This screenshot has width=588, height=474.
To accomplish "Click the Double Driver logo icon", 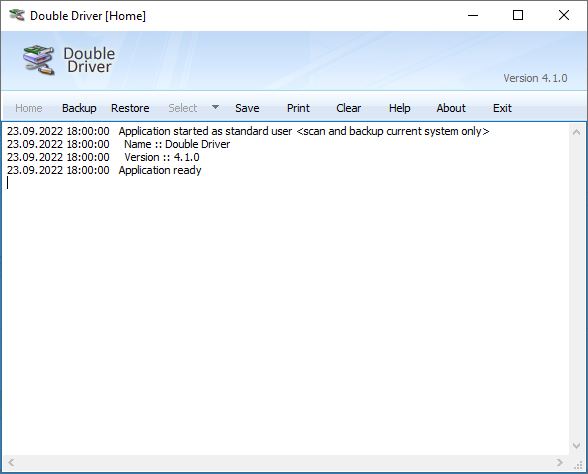I will point(39,60).
